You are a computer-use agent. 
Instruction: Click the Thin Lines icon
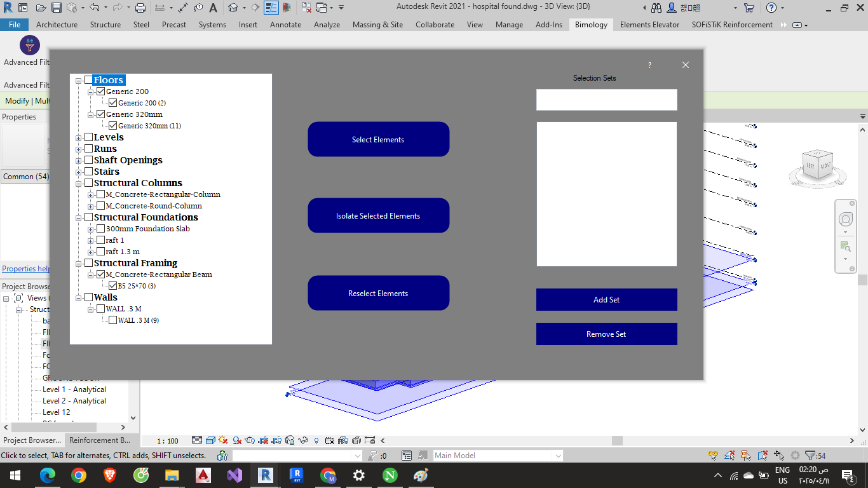point(271,8)
